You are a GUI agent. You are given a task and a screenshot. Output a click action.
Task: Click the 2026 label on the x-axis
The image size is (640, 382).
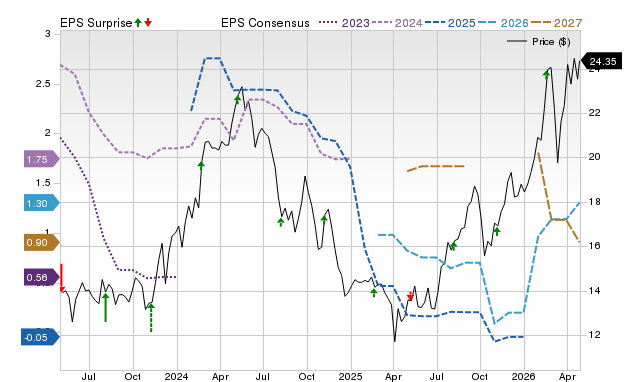tap(524, 376)
